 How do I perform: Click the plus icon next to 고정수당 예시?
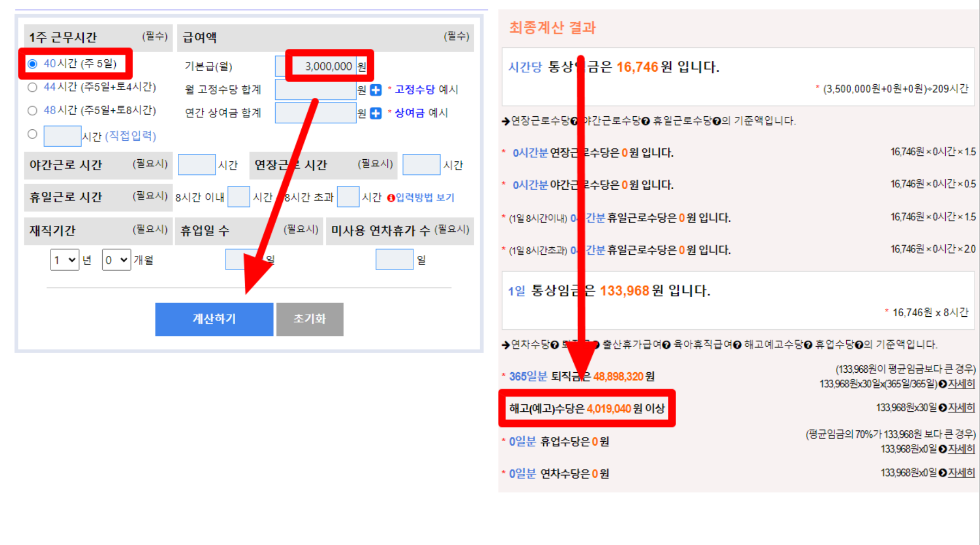(376, 90)
